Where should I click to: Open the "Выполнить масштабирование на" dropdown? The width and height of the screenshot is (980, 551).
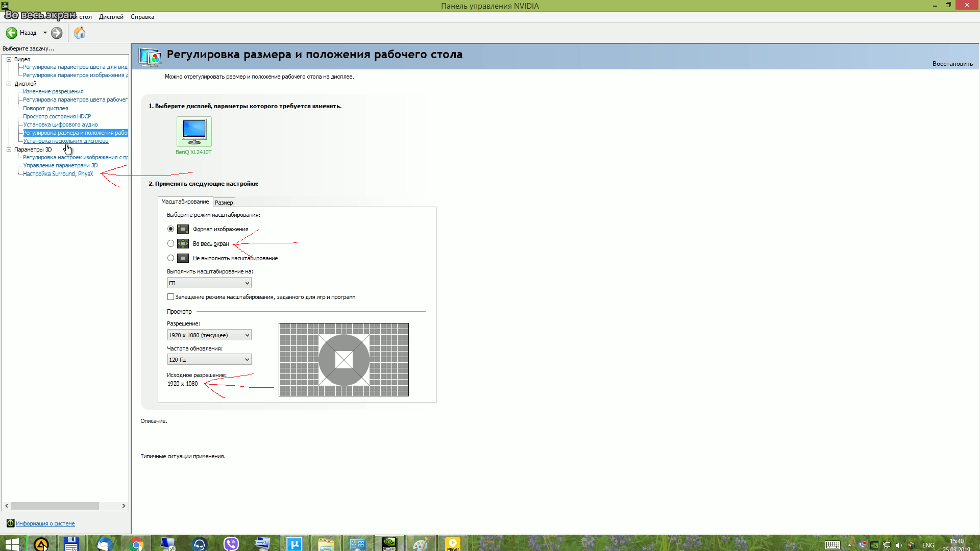[x=209, y=283]
